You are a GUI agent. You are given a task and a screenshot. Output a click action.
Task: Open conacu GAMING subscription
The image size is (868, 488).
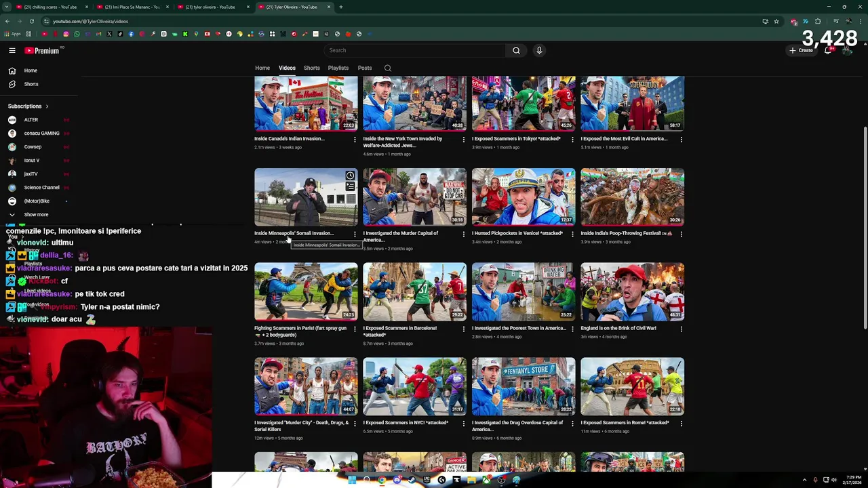(x=41, y=134)
